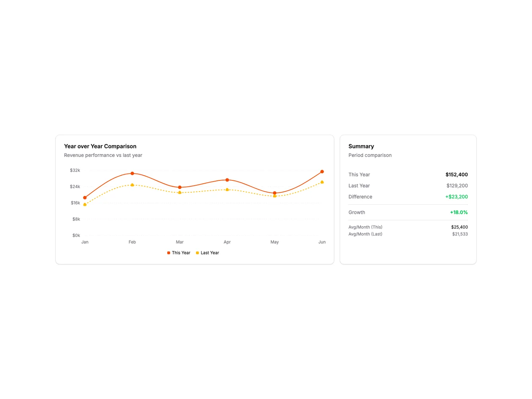Screen dimensions: 532x399
Task: Click the $32k label on the y-axis
Action: coord(75,170)
